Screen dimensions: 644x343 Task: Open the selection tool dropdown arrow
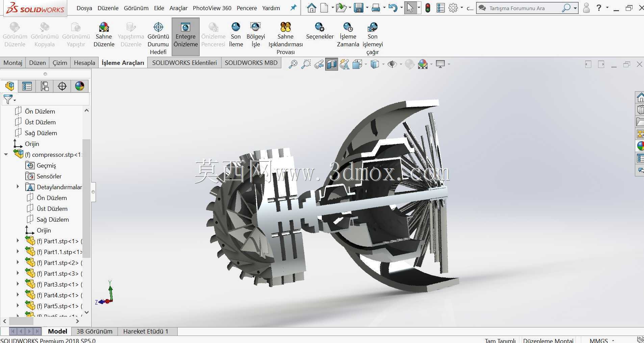419,8
